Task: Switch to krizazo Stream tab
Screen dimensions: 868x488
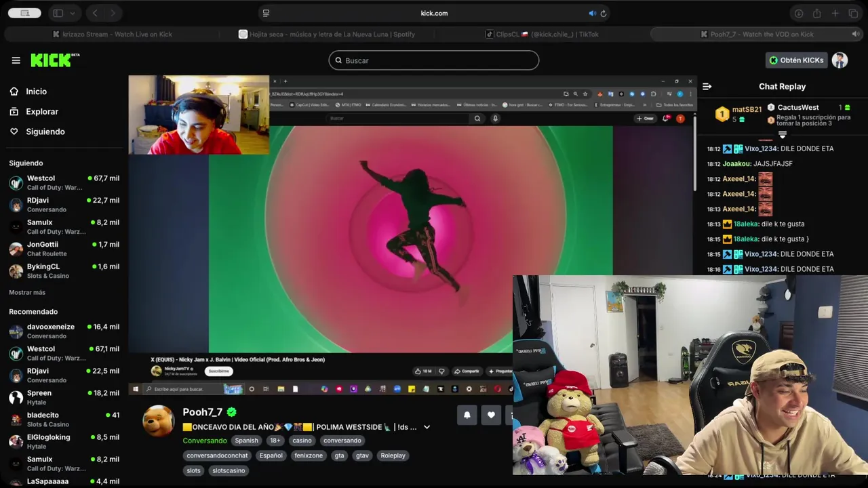Action: pos(113,34)
